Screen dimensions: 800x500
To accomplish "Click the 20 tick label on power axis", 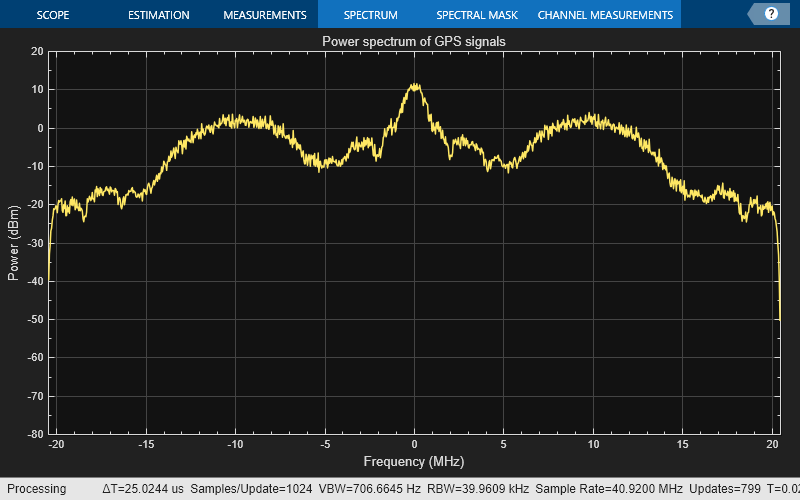I will click(37, 51).
